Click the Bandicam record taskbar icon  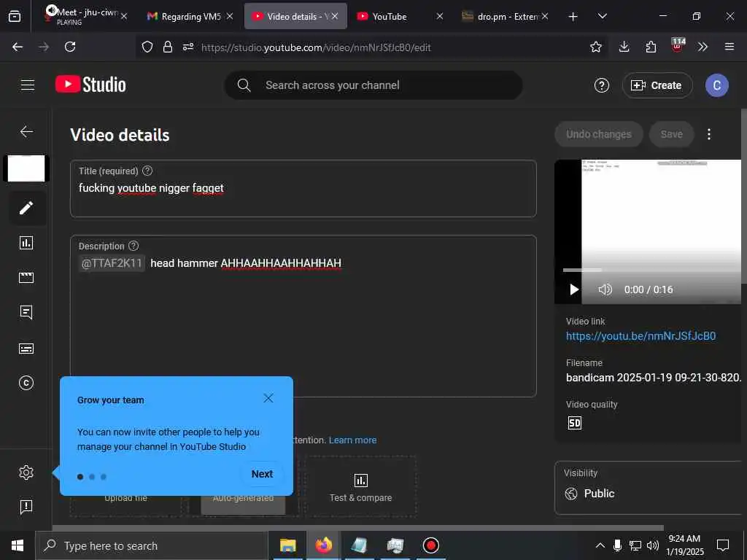[x=430, y=545]
